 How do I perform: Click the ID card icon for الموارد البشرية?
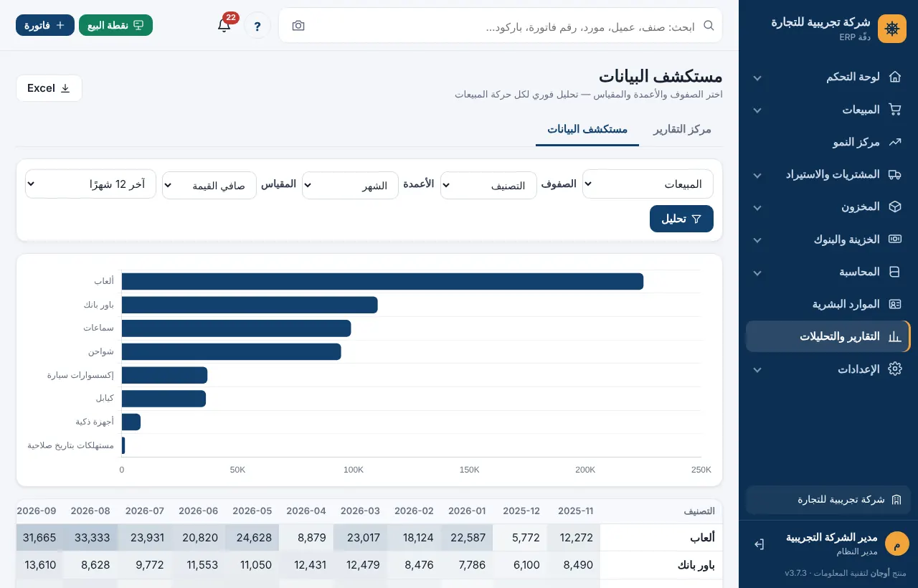point(894,304)
